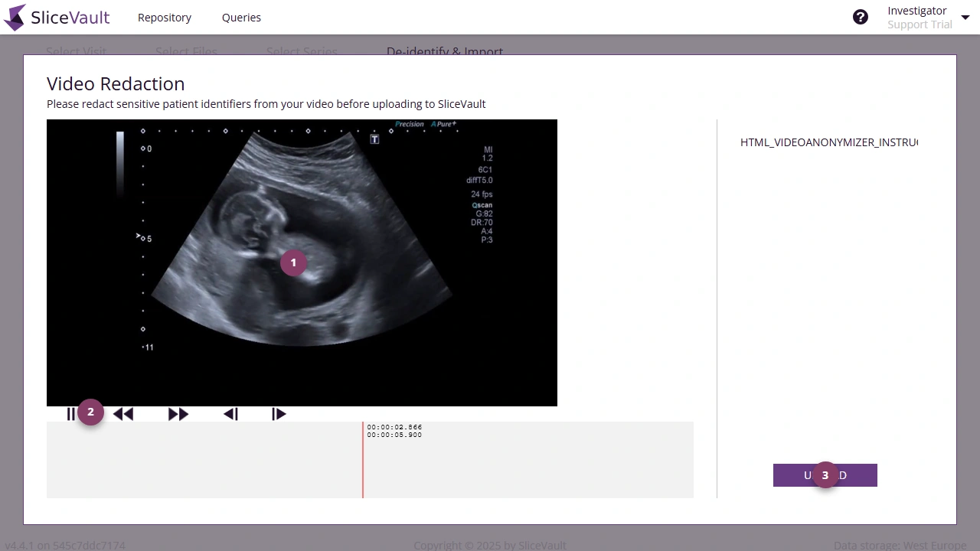Click the red timeline playhead marker
This screenshot has height=551, width=980.
tap(363, 460)
